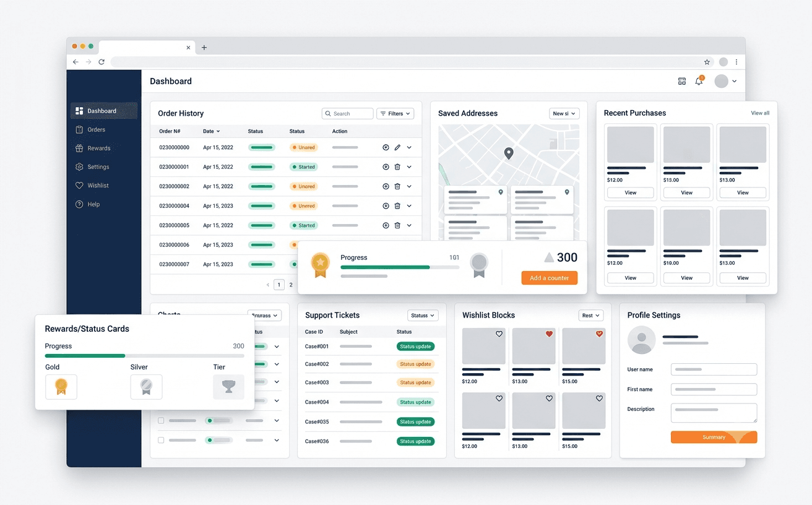The height and width of the screenshot is (505, 812).
Task: Flip the toggle in Charts second-to-last row
Action: pyautogui.click(x=218, y=421)
